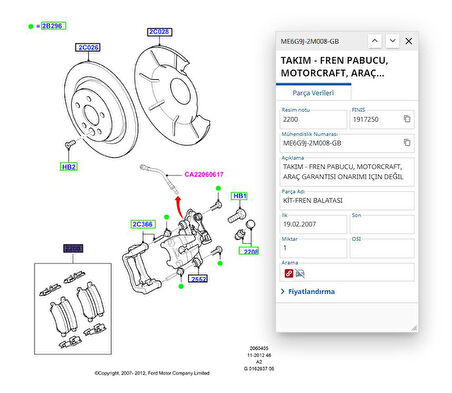Click the Açıklama description field
The image size is (452, 393).
click(347, 172)
